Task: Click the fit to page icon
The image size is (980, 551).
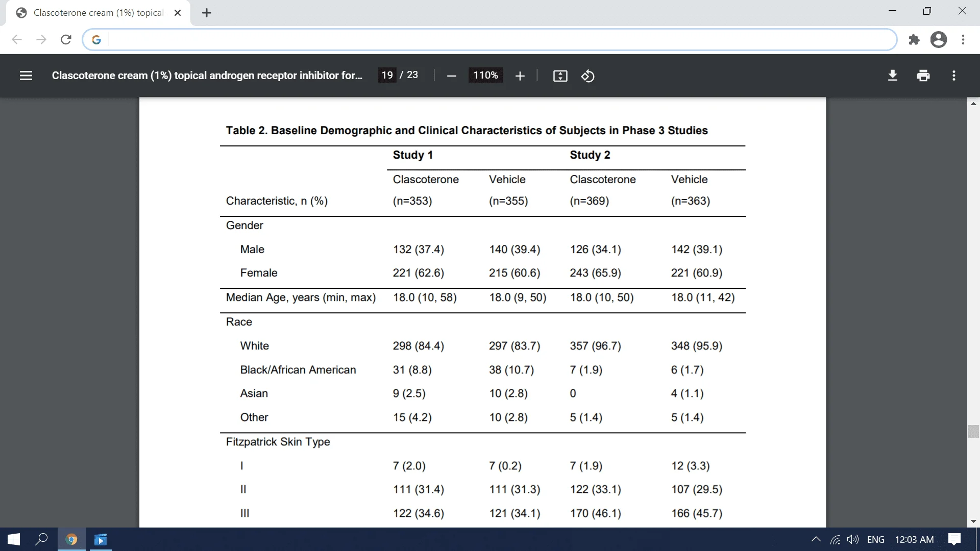Action: coord(560,76)
